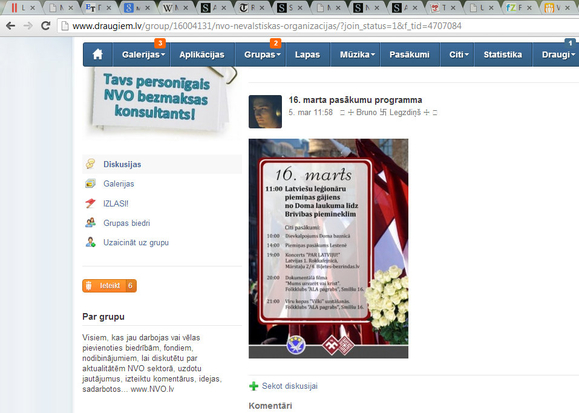
Task: Click the Diskusijas speech bubble icon
Action: (x=90, y=164)
